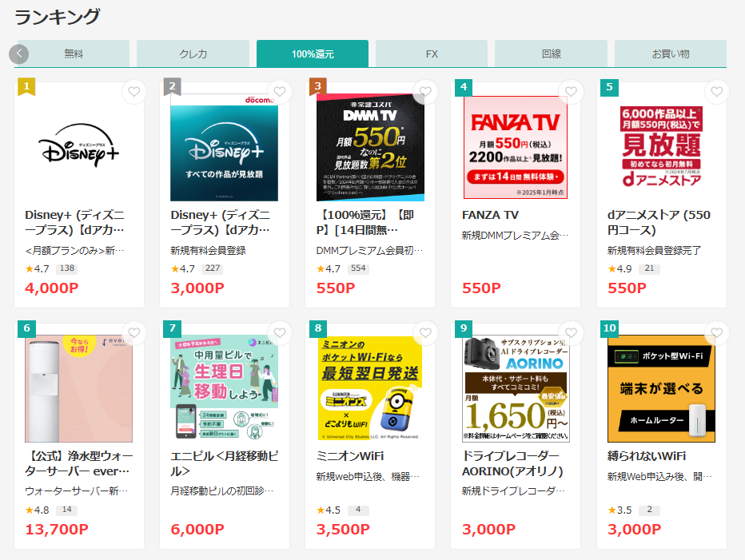The width and height of the screenshot is (745, 560).
Task: Open the エニピル<月経移動ピル> title link
Action: click(225, 463)
